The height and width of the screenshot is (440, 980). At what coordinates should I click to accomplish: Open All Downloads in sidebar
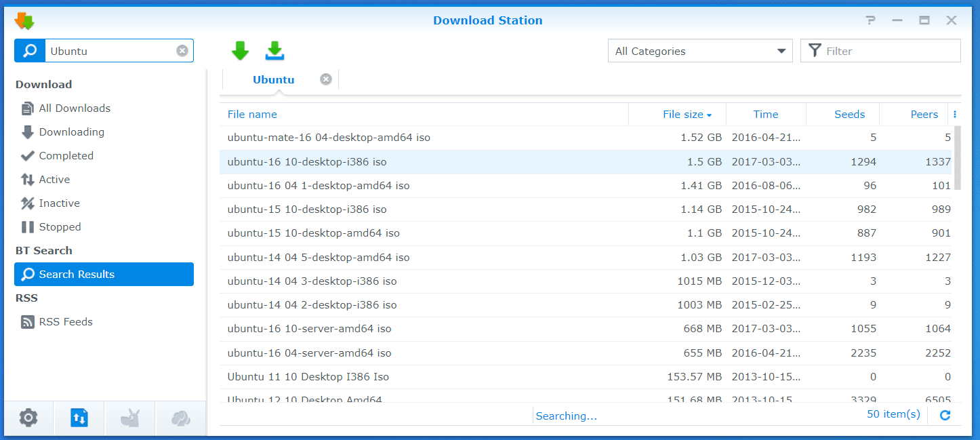tap(75, 108)
